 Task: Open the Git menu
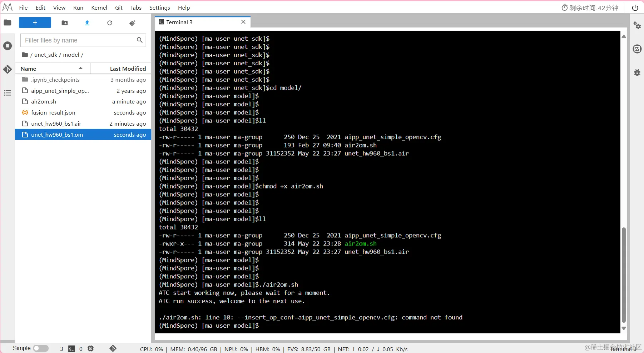[119, 7]
